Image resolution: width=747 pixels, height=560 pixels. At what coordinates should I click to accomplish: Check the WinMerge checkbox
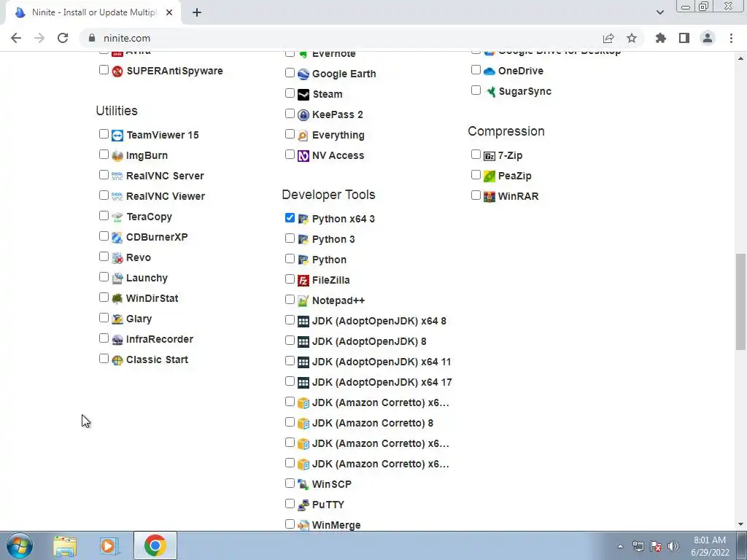pos(290,524)
